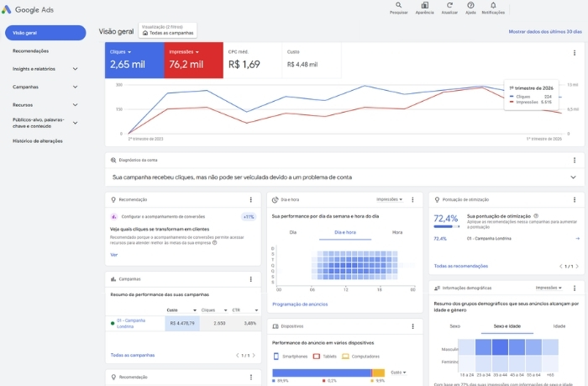This screenshot has width=588, height=386.
Task: Open Todas as campanhas link
Action: 133,355
